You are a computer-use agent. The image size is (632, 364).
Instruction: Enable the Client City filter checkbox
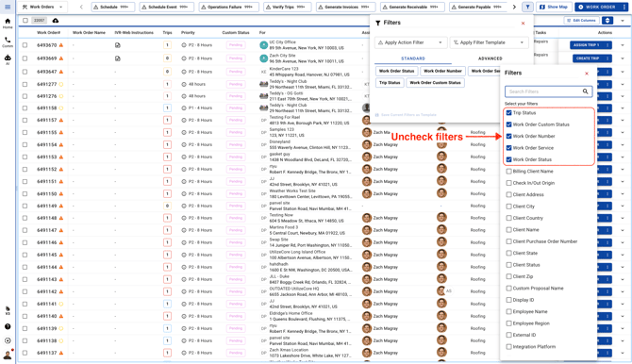(x=509, y=207)
